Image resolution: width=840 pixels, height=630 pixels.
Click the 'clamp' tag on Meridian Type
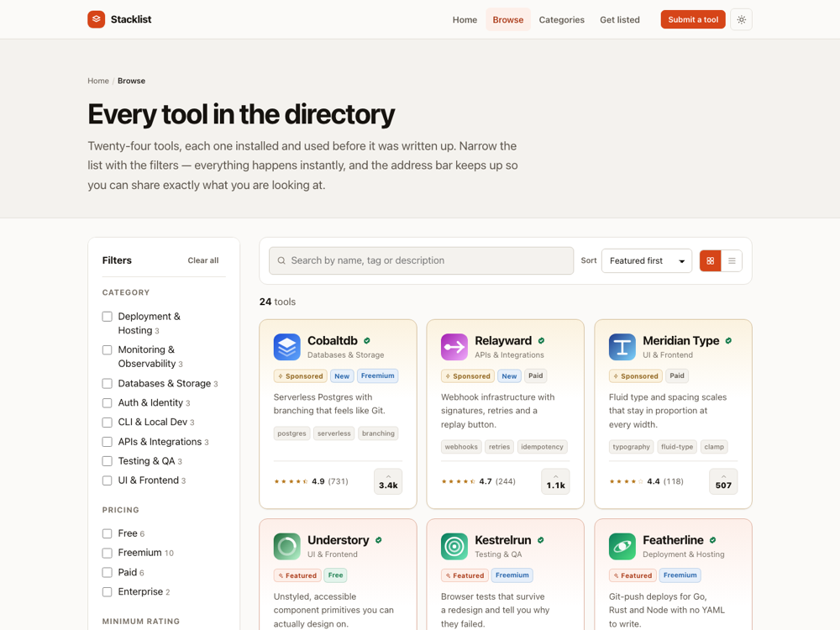pyautogui.click(x=714, y=447)
